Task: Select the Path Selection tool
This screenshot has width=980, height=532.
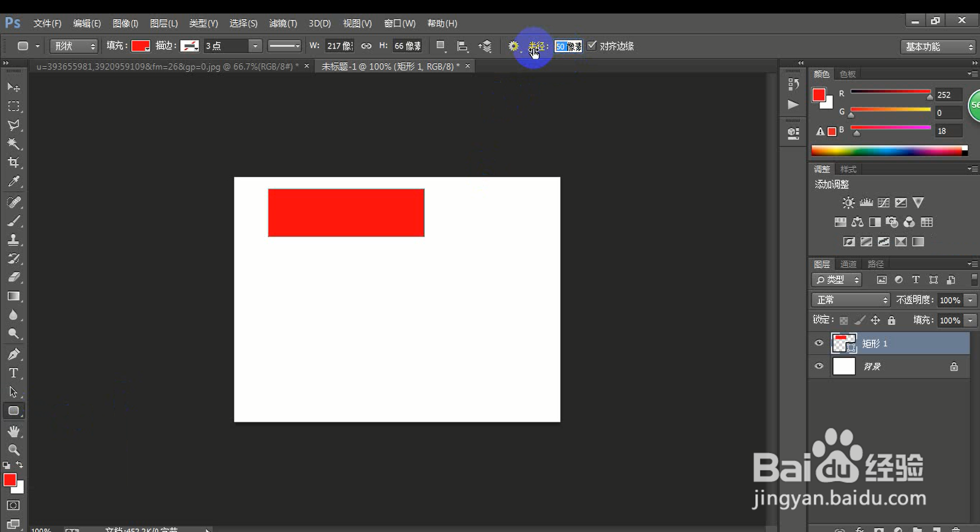Action: [x=13, y=392]
